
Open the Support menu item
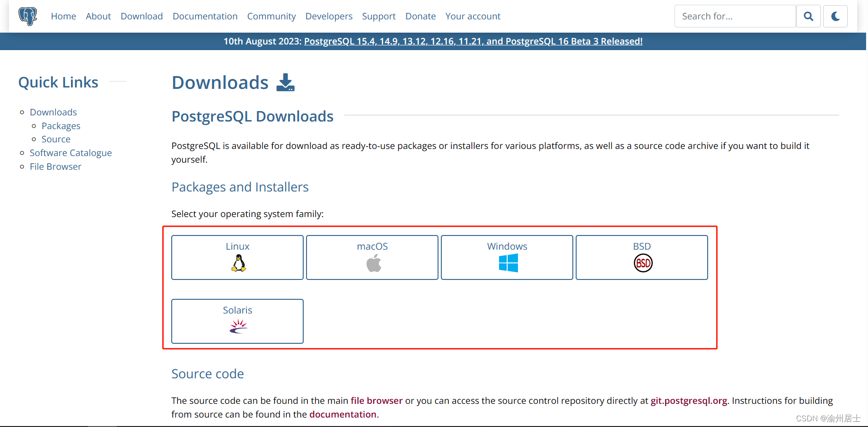tap(379, 16)
